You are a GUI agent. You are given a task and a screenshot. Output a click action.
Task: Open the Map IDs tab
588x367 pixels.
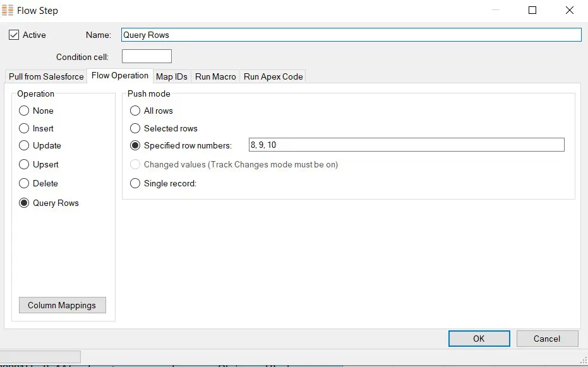coord(171,76)
